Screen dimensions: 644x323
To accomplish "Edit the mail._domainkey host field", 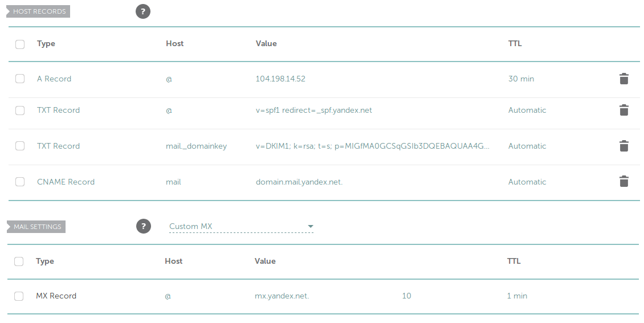I will (196, 146).
